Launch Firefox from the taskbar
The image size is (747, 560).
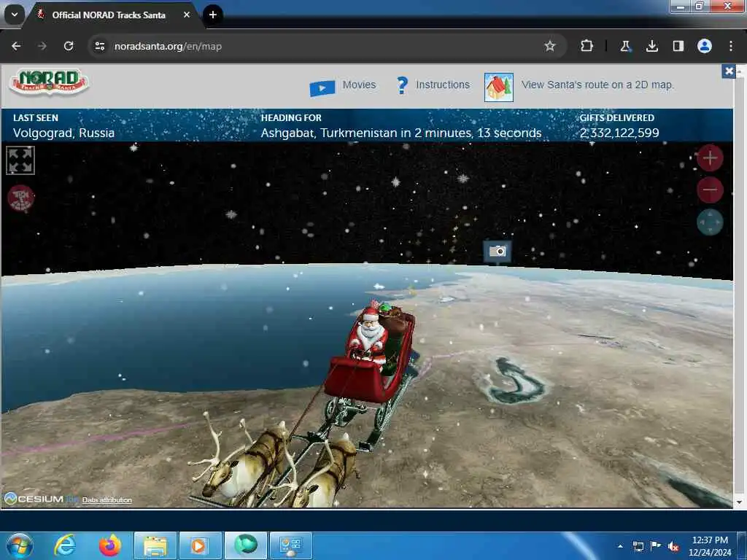(x=110, y=545)
